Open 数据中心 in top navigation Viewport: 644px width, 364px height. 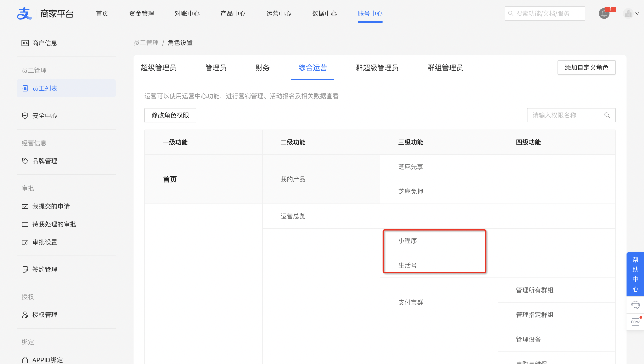324,13
